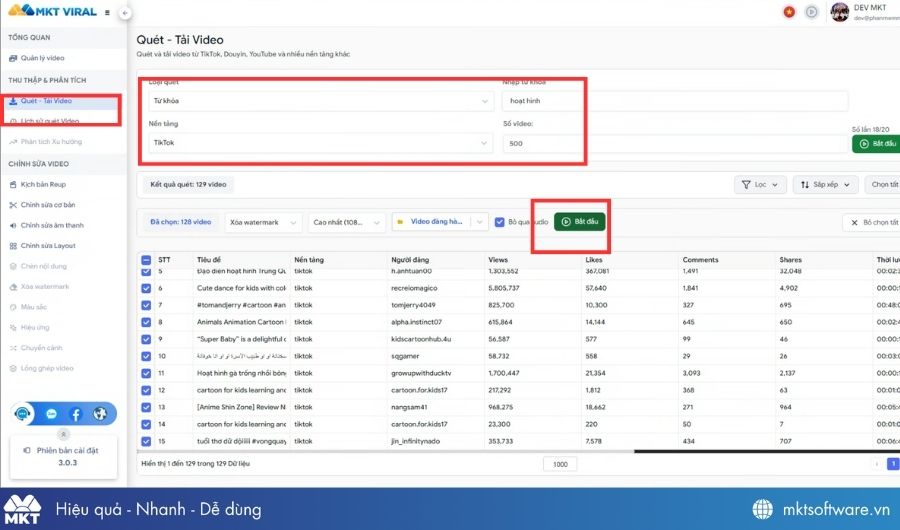The width and height of the screenshot is (900, 530).
Task: Click the Comments column header
Action: [700, 260]
